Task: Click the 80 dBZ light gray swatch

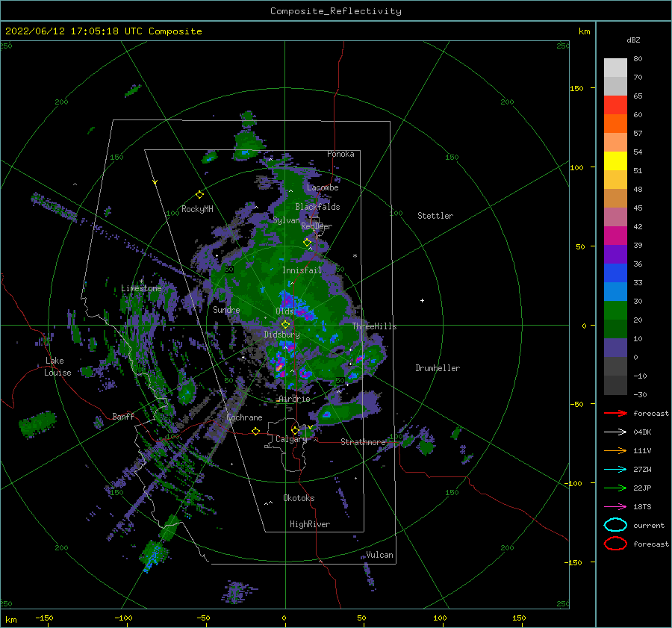Action: tap(615, 68)
